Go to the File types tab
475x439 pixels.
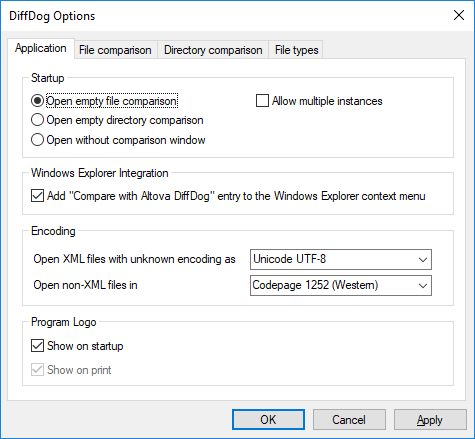coord(296,50)
